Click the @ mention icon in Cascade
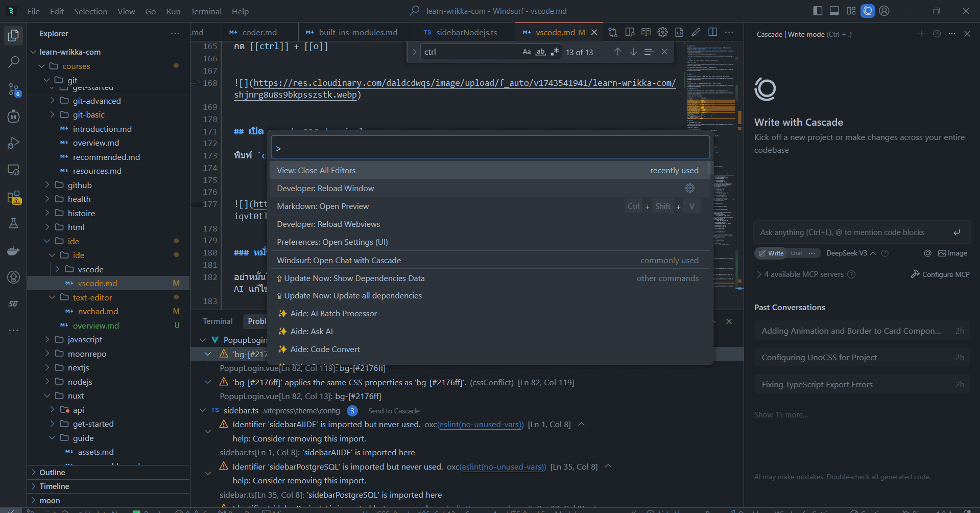Viewport: 980px width, 513px height. pyautogui.click(x=927, y=253)
